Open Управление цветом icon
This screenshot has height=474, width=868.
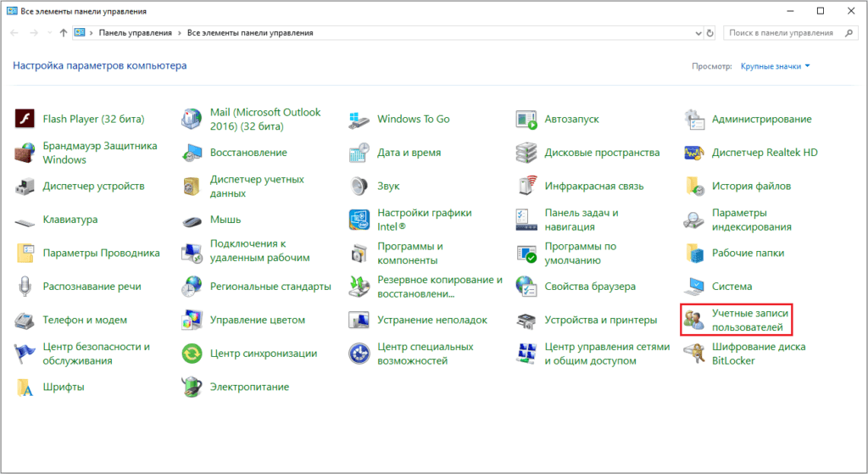coord(192,320)
